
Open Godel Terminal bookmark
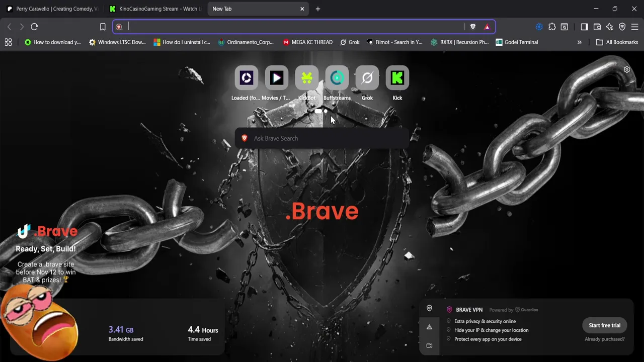coord(517,42)
